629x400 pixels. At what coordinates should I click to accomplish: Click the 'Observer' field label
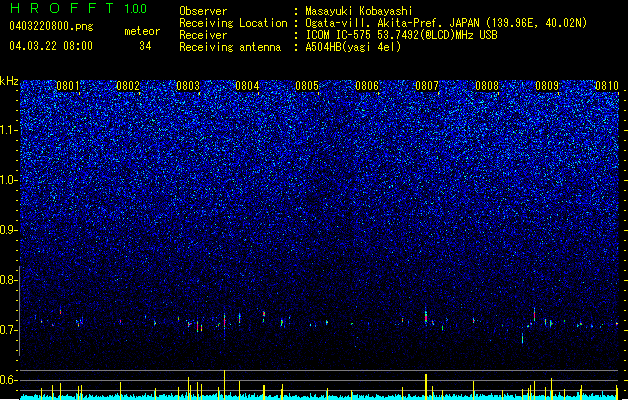pyautogui.click(x=203, y=11)
